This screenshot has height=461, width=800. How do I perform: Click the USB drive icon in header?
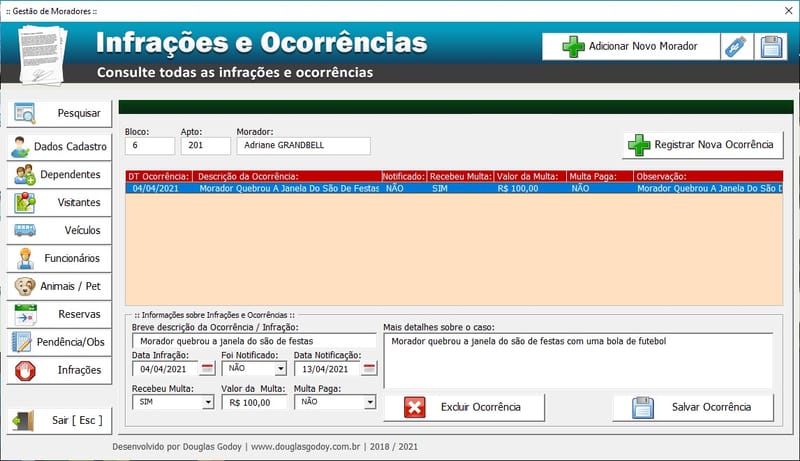pos(735,47)
